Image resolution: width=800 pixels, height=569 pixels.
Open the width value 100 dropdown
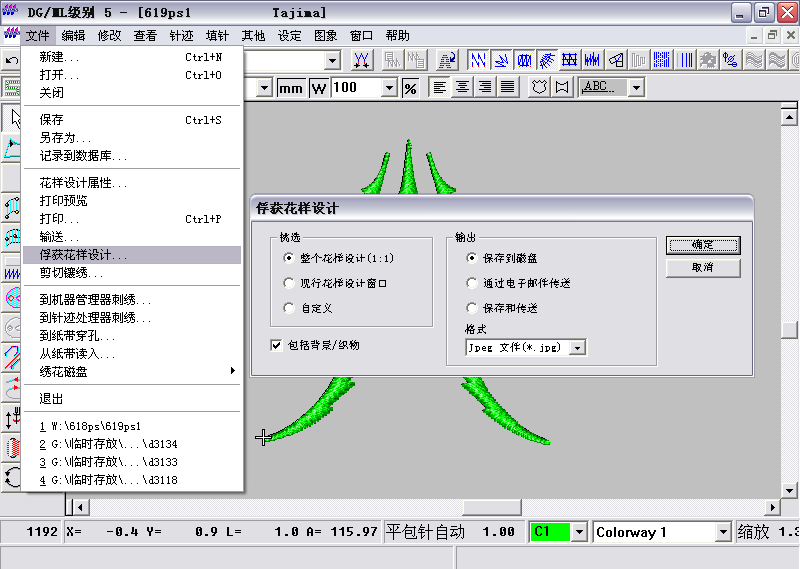tap(390, 88)
